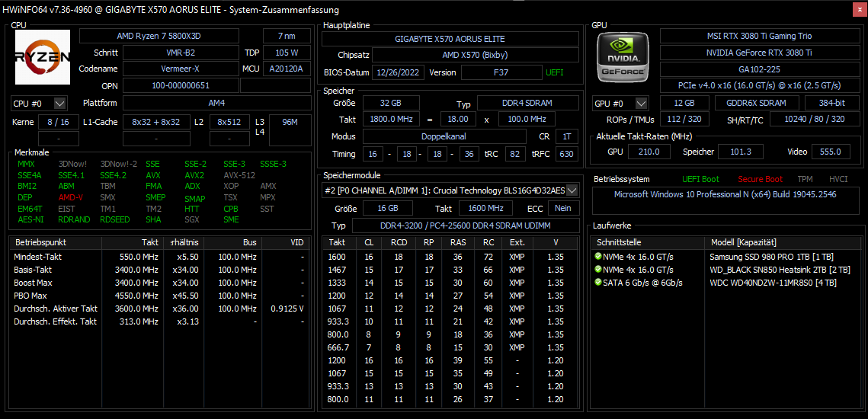The image size is (868, 419).
Task: Click the TDP value 105 W
Action: [x=287, y=53]
